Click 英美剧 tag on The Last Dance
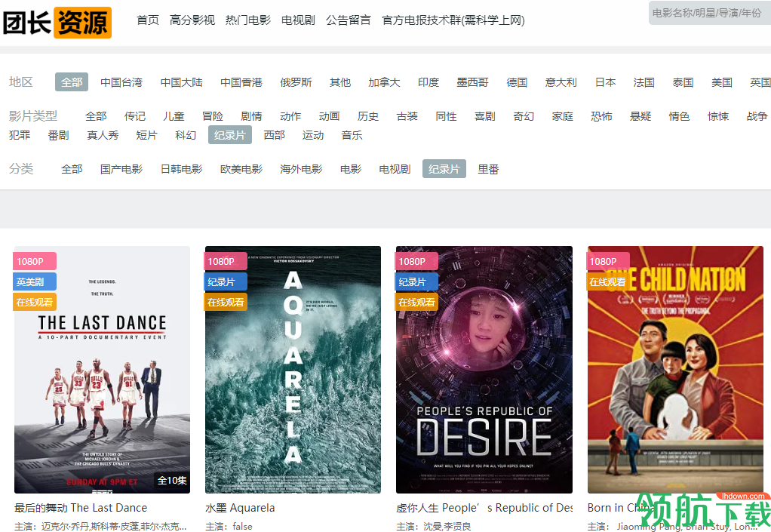 pyautogui.click(x=35, y=281)
